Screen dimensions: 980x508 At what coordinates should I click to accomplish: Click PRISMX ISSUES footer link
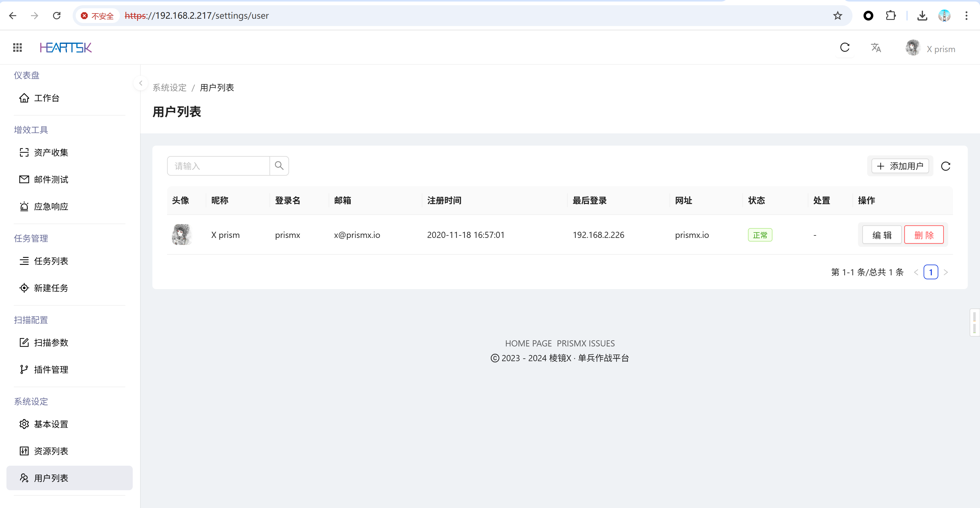tap(585, 343)
